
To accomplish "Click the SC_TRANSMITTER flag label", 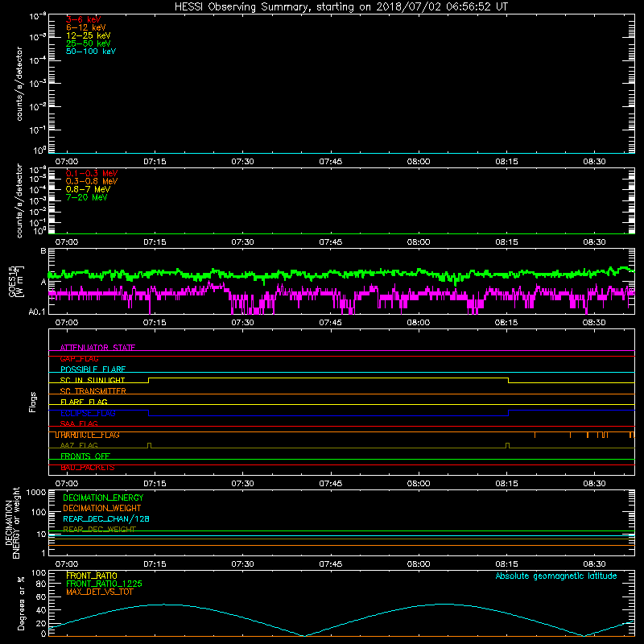I will (93, 391).
